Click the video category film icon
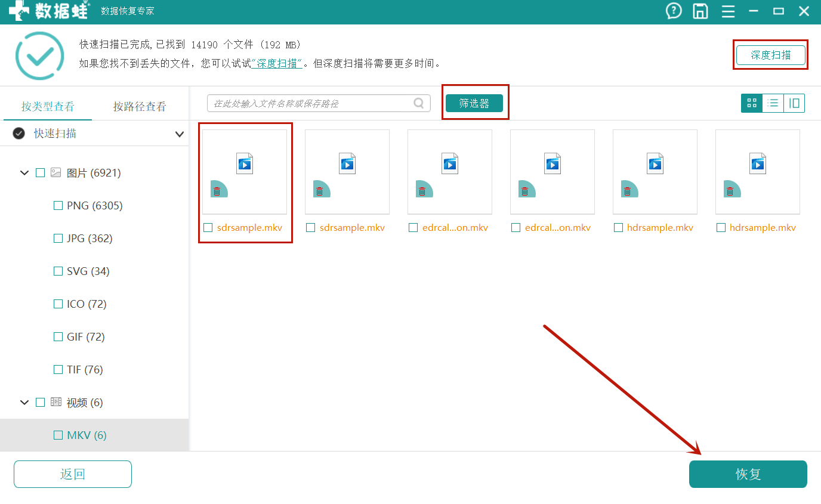The image size is (821, 504). click(56, 403)
